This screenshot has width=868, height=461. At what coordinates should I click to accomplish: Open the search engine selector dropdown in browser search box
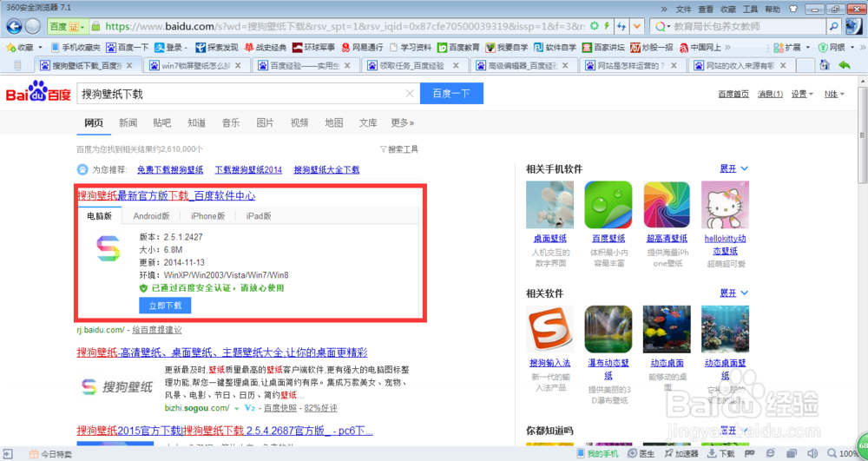(661, 26)
